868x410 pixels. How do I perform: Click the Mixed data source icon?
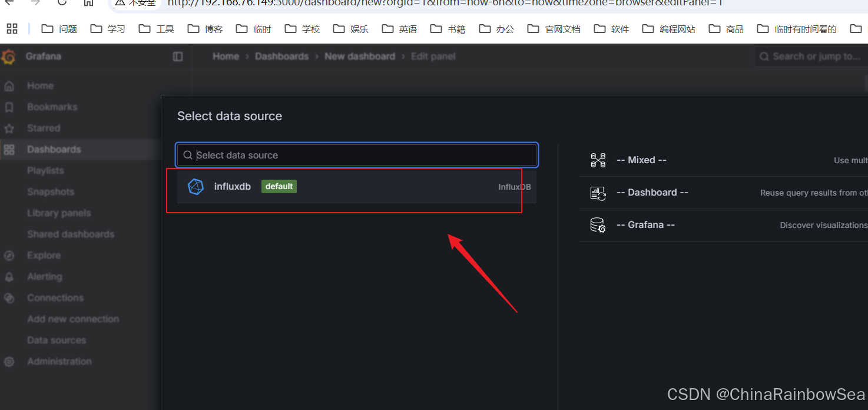(598, 160)
